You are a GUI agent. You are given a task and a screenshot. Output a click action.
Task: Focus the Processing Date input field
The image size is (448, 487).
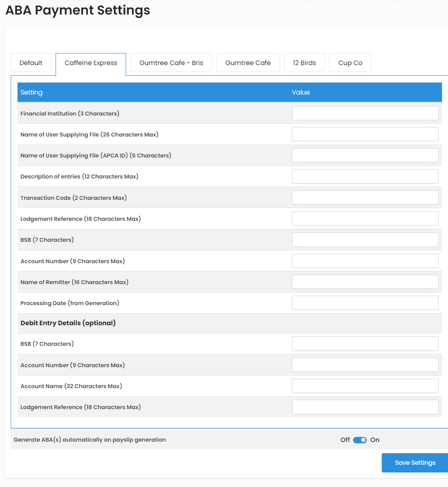click(365, 303)
